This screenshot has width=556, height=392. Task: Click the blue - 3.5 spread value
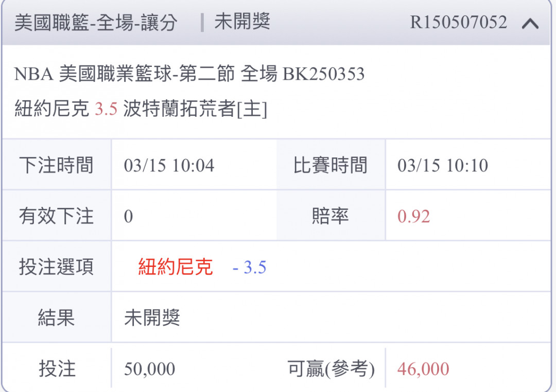coord(249,268)
